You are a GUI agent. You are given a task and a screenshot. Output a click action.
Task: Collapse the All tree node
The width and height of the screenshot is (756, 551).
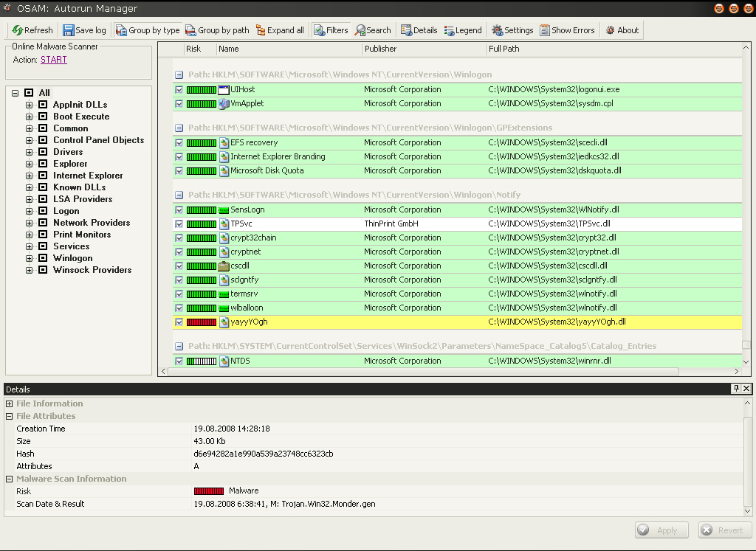16,93
